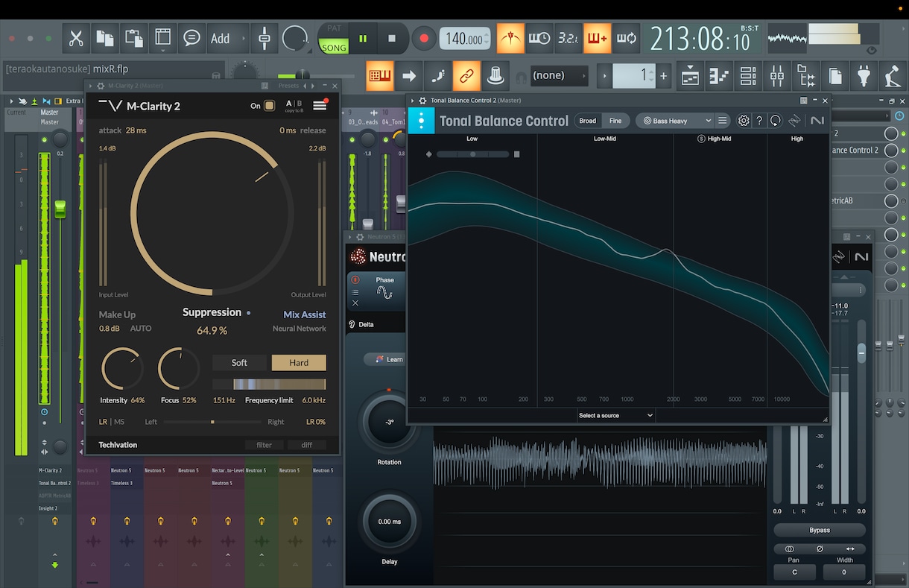Expand M-Clarity 2 window options arrow
Viewport: 909px width, 588px height.
pyautogui.click(x=92, y=86)
